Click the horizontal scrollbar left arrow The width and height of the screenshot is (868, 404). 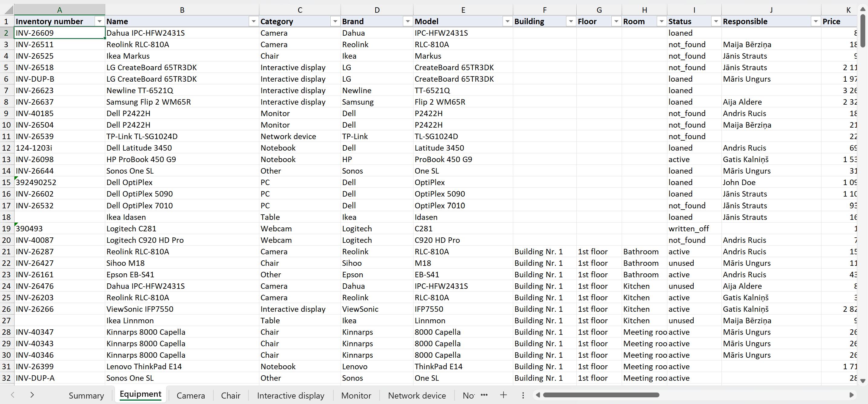click(x=538, y=395)
